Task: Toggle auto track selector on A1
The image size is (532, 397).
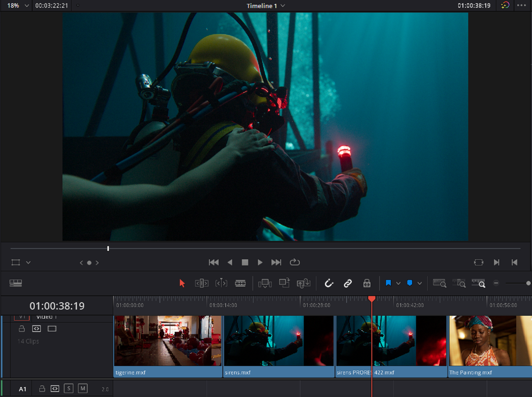Action: point(55,389)
